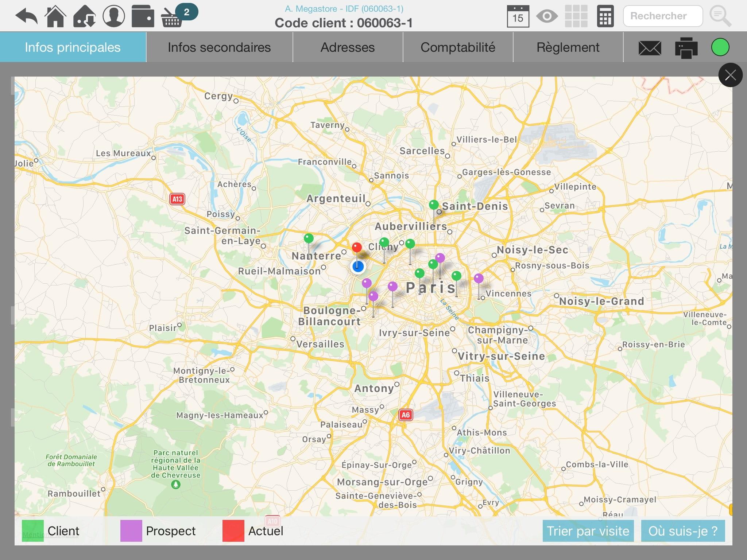Close the map with the X button
The image size is (747, 560).
[x=730, y=75]
